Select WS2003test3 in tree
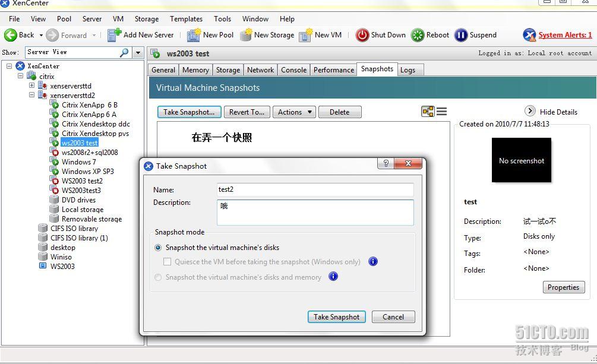Image resolution: width=597 pixels, height=364 pixels. [x=81, y=190]
